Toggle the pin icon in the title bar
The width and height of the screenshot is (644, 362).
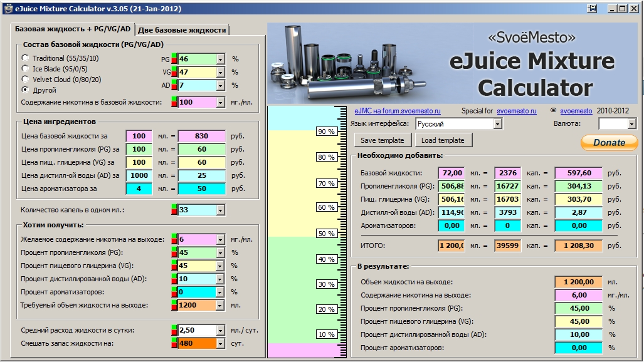tap(592, 9)
